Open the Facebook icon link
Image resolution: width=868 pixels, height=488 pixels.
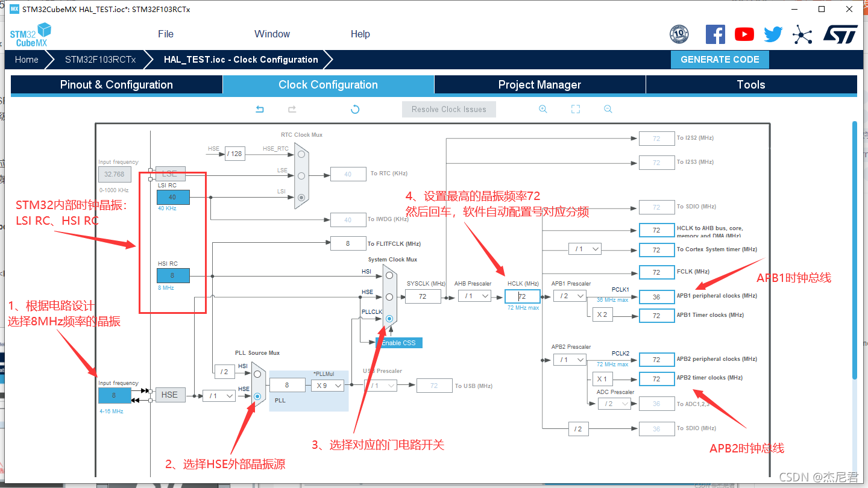(x=715, y=34)
